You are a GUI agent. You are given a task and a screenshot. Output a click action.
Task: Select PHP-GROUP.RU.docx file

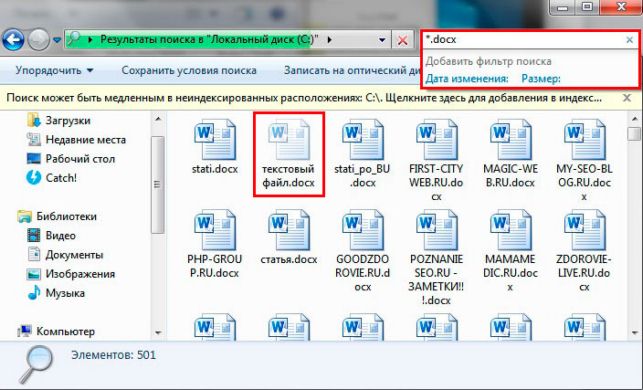(215, 244)
